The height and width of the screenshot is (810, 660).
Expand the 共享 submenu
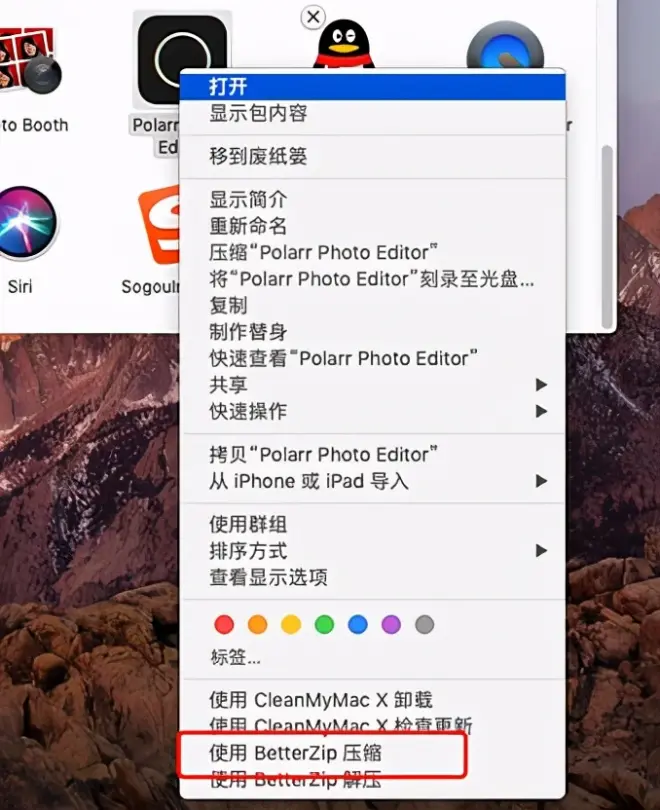[372, 385]
